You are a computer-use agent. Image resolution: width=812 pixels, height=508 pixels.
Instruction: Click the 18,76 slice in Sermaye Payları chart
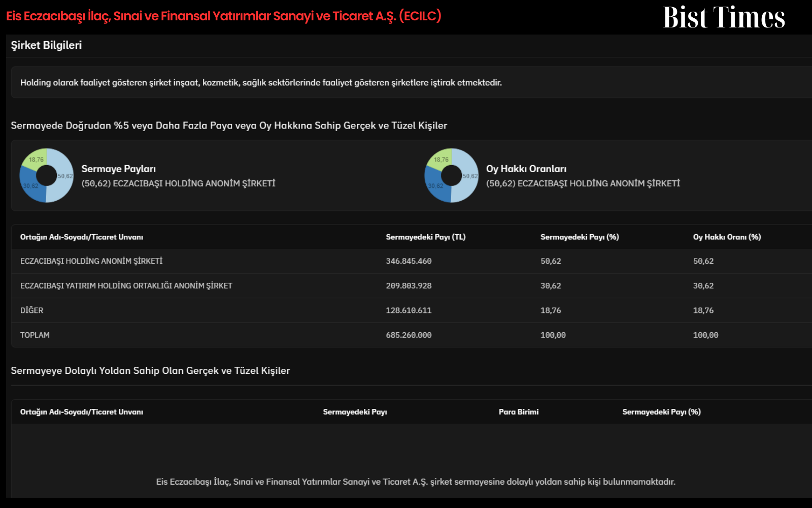coord(37,159)
